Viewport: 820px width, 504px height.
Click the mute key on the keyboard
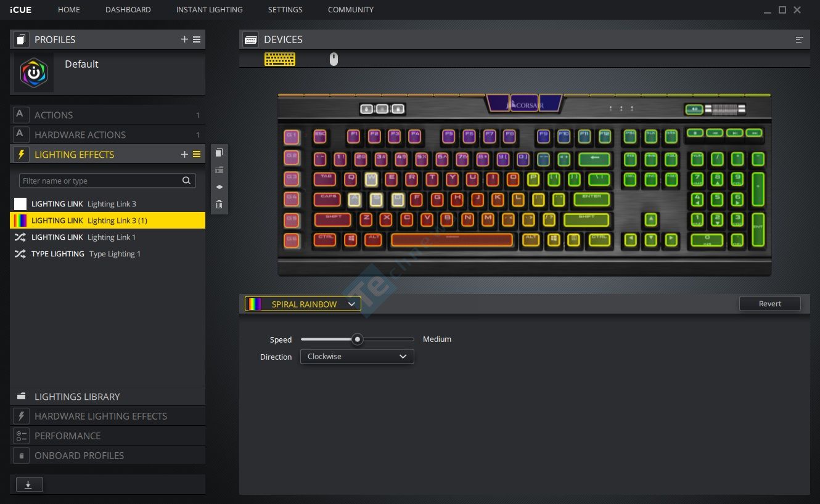tap(694, 110)
